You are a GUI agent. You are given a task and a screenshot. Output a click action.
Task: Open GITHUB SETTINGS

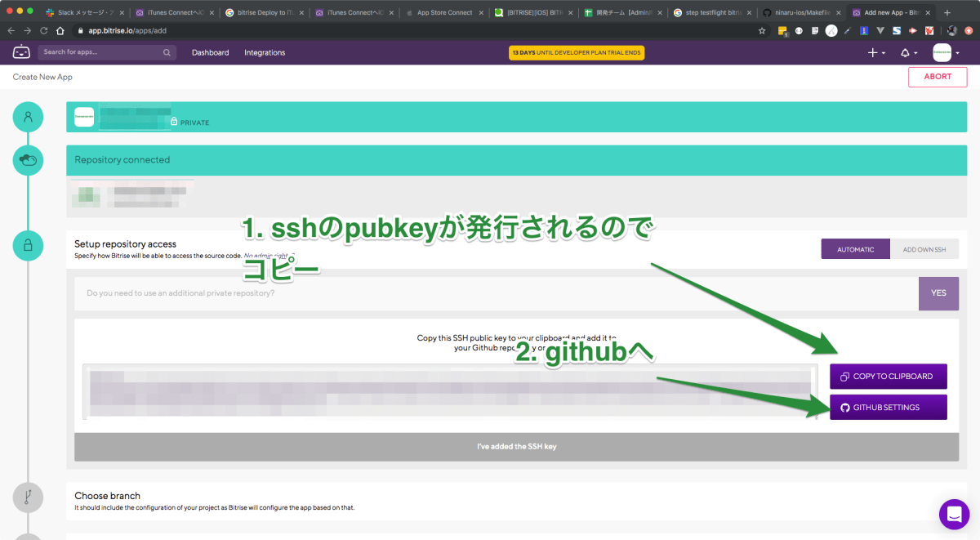889,408
